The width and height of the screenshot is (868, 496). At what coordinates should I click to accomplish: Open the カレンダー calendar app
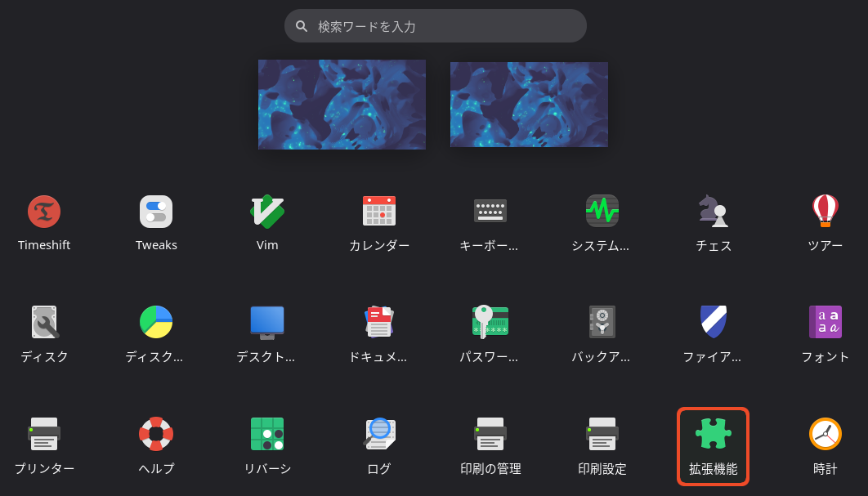(379, 212)
